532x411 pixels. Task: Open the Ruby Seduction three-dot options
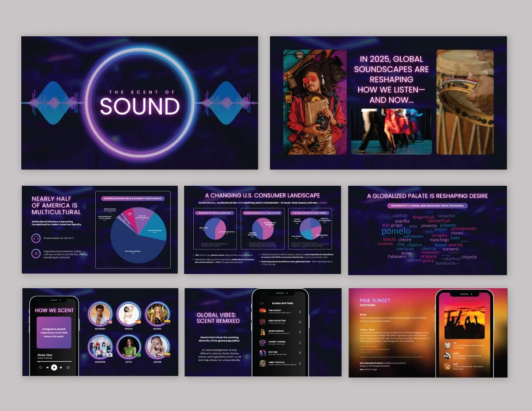(x=300, y=322)
